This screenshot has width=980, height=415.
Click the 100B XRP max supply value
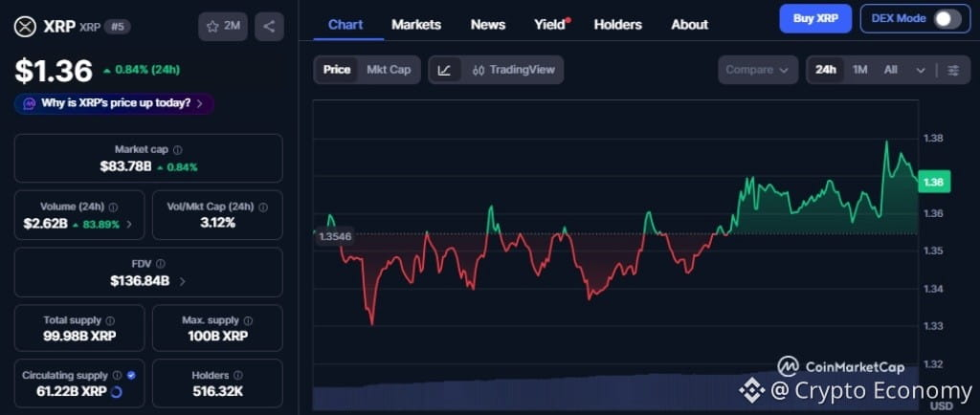(x=217, y=337)
